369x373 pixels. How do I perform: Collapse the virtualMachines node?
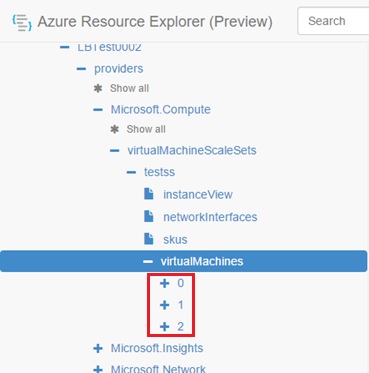coord(148,262)
